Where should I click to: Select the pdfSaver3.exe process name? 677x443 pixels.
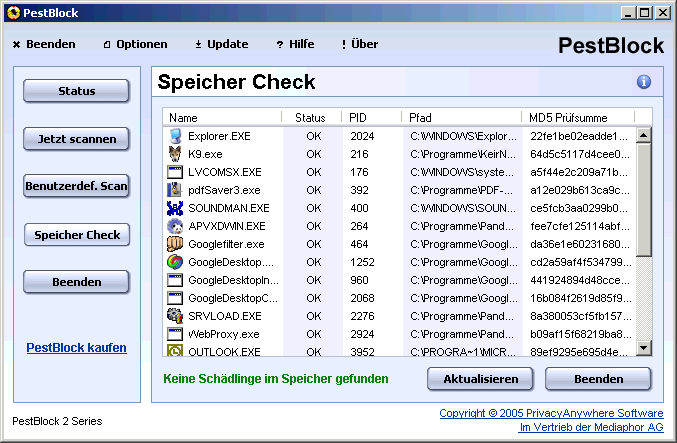[224, 190]
